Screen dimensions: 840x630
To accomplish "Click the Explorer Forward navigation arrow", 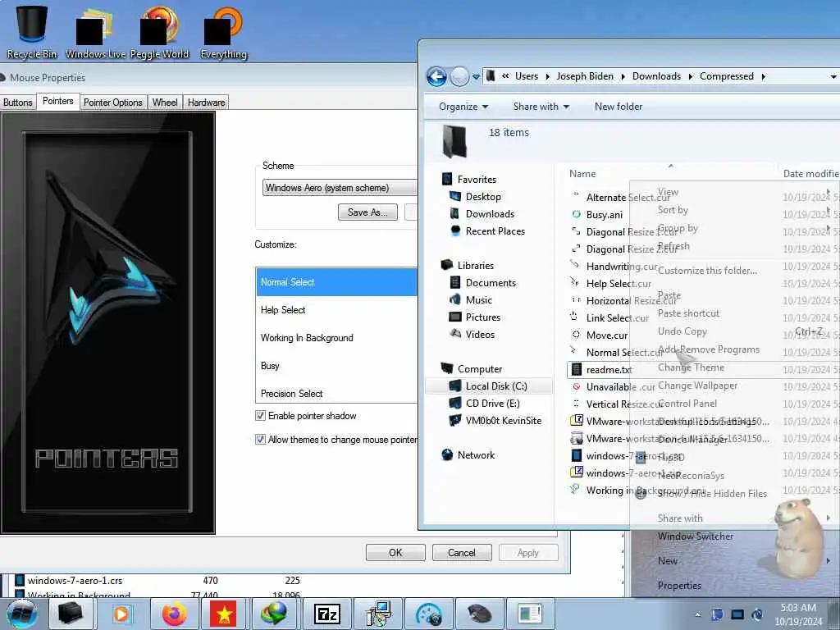I will (459, 77).
